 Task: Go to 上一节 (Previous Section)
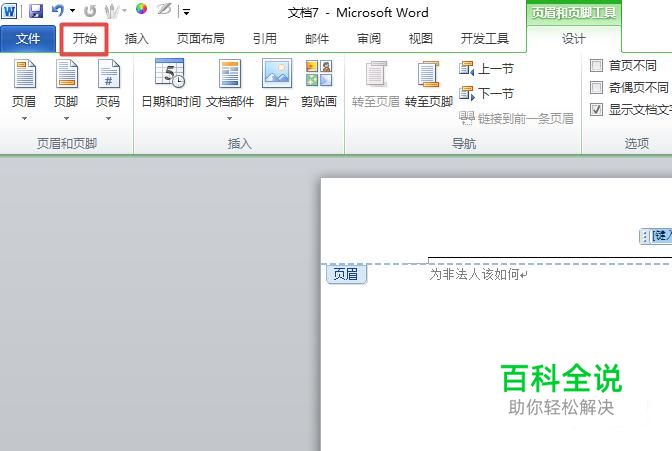click(486, 68)
